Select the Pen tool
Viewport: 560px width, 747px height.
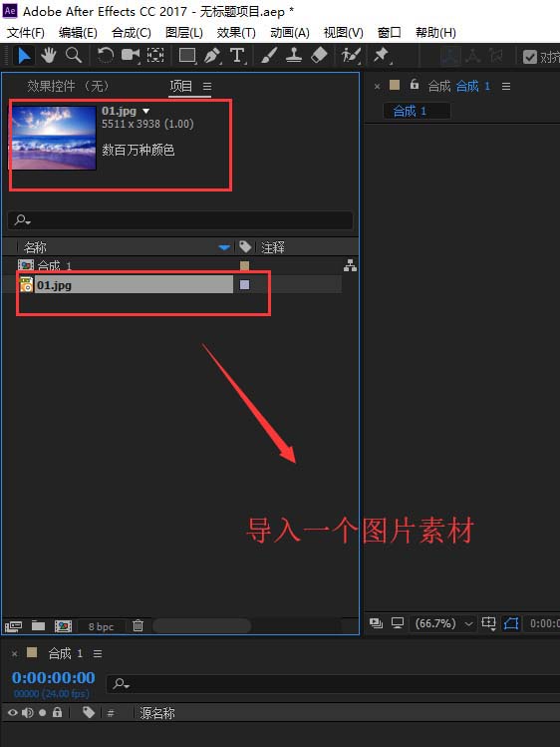[x=212, y=56]
